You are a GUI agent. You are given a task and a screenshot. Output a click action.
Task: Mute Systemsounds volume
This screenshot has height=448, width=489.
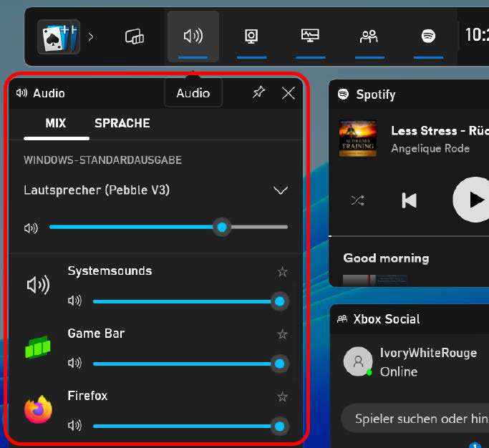pos(74,301)
